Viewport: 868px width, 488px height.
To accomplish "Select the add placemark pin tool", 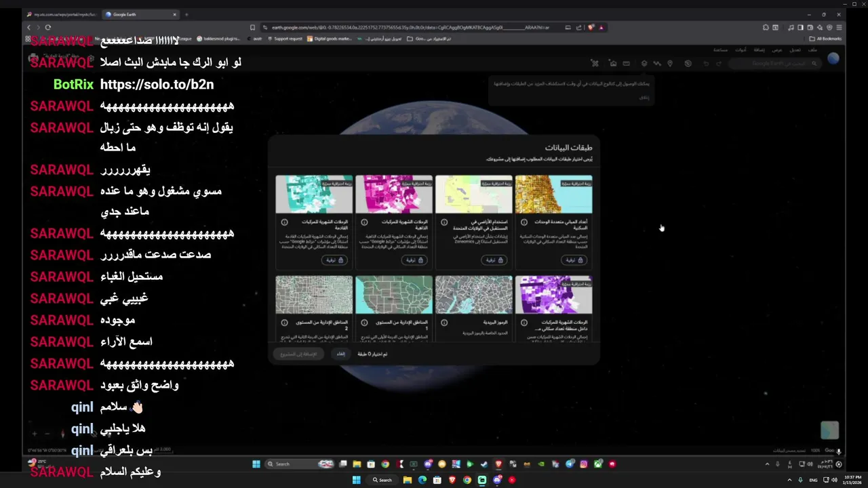I will tap(670, 63).
